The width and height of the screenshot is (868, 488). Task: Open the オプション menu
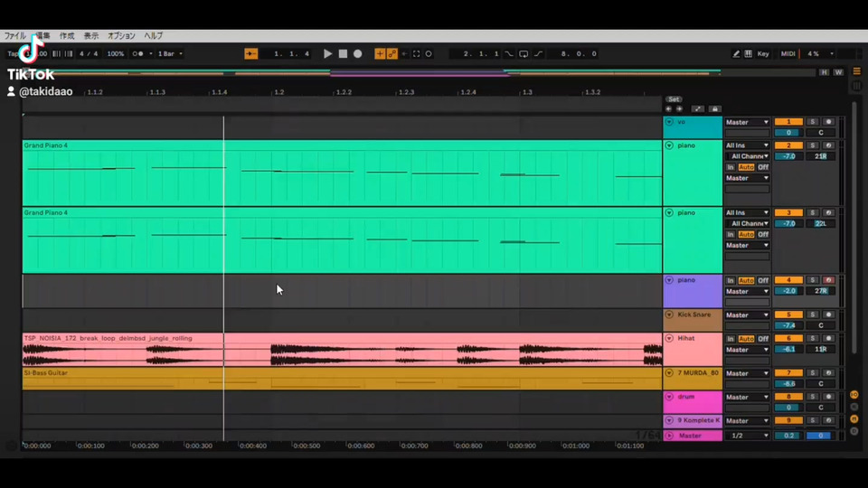click(x=121, y=36)
